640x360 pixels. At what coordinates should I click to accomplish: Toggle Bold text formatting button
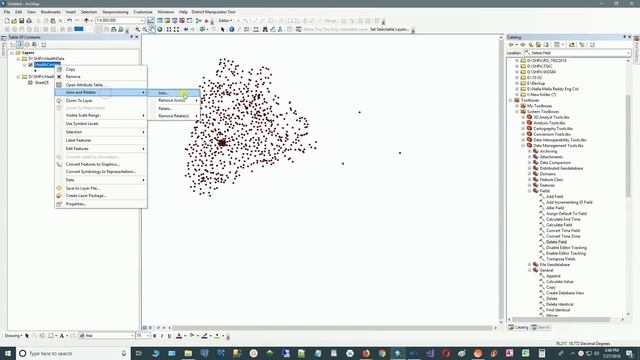click(x=155, y=336)
